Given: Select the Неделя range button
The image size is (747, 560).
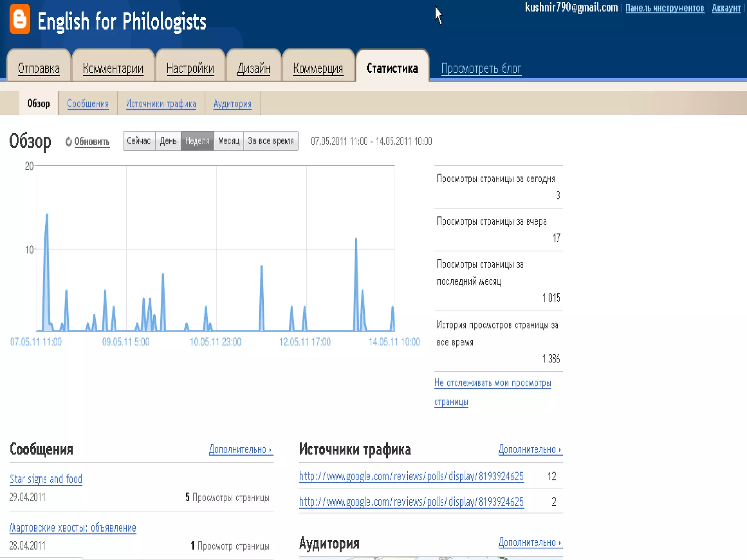Looking at the screenshot, I should (x=197, y=141).
